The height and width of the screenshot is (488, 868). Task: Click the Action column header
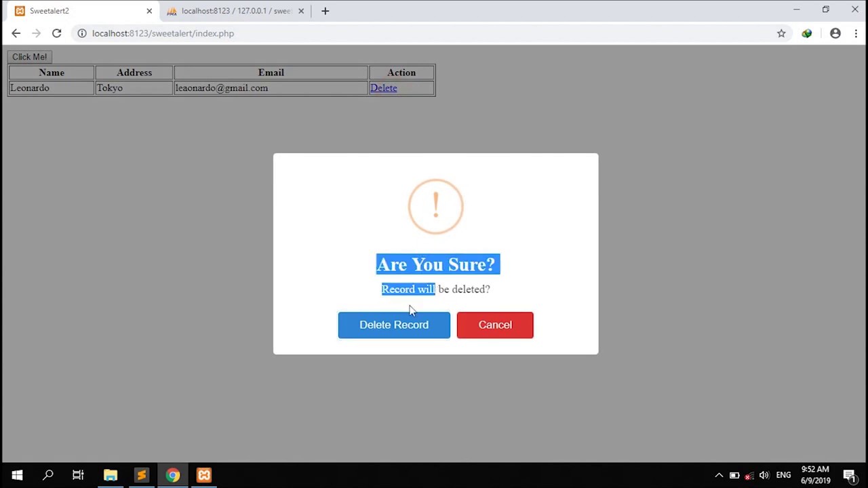(x=401, y=73)
